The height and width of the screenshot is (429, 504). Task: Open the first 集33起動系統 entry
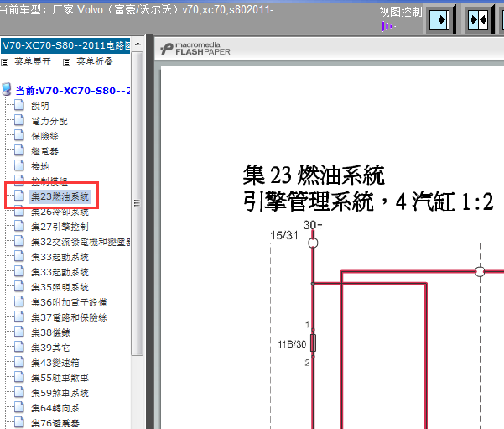coord(60,257)
